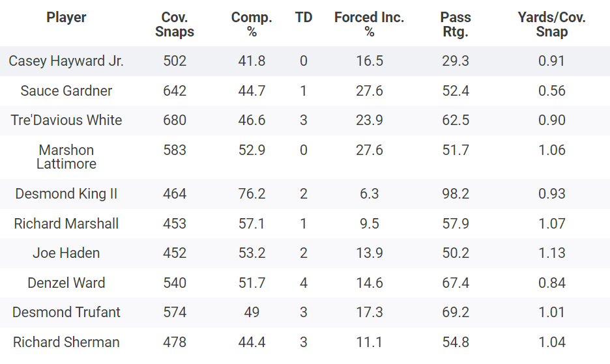610x364 pixels.
Task: Click Marshon Lattimore player cell
Action: click(66, 157)
